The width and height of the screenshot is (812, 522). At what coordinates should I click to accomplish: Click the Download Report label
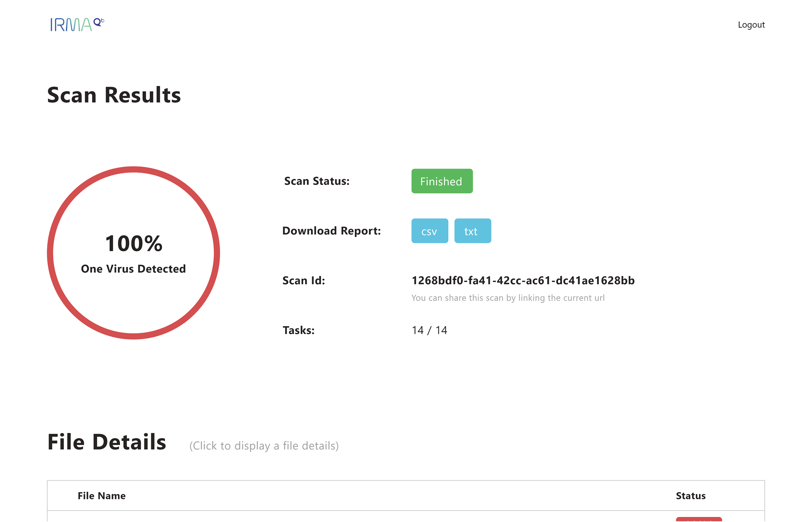pyautogui.click(x=332, y=231)
